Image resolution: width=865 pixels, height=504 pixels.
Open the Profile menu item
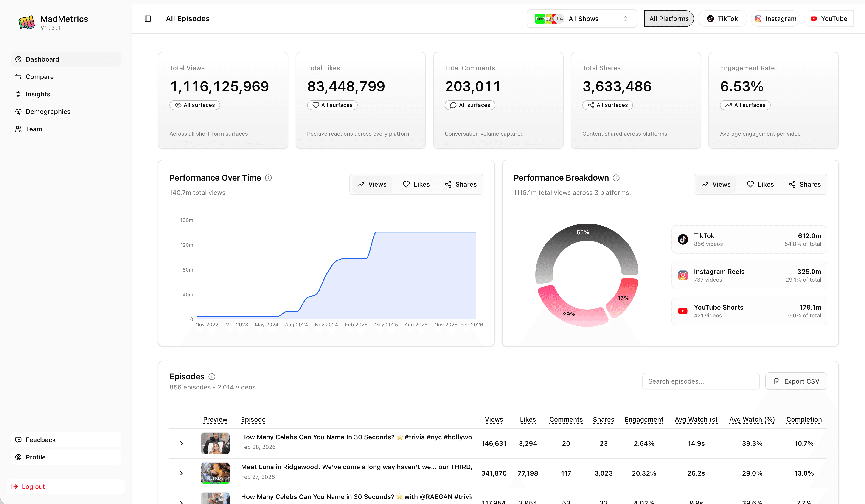pyautogui.click(x=36, y=457)
